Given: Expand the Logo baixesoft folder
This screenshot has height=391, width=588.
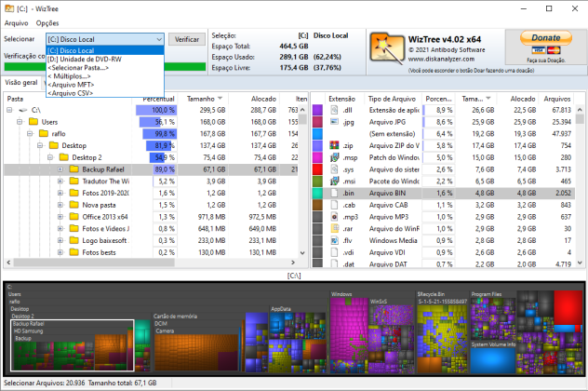Looking at the screenshot, I should pyautogui.click(x=60, y=240).
